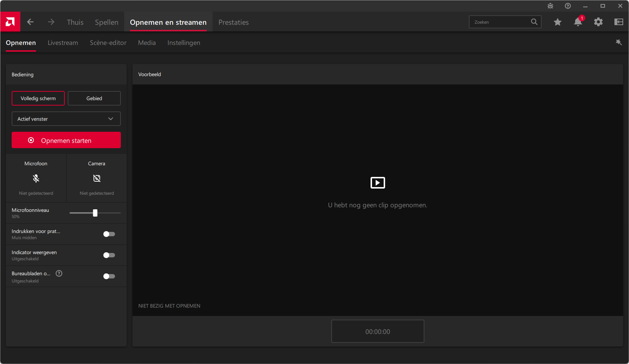
Task: Open notifications bell icon
Action: pos(578,22)
